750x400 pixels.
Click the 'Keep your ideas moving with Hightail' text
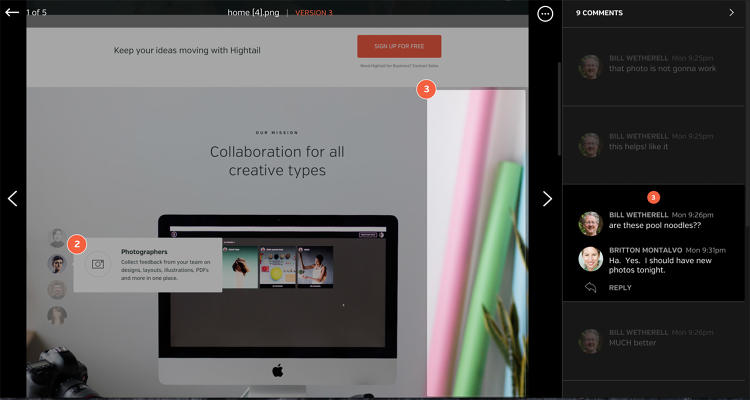[x=187, y=50]
